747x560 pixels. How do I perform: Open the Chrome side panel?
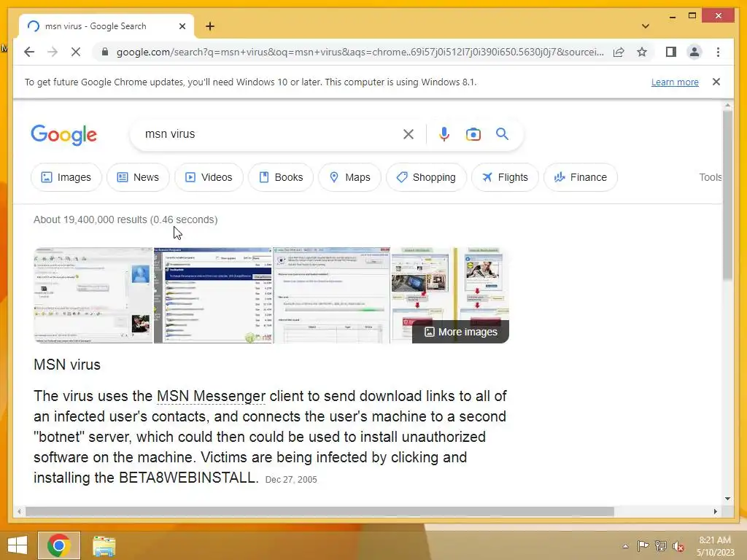pos(671,52)
